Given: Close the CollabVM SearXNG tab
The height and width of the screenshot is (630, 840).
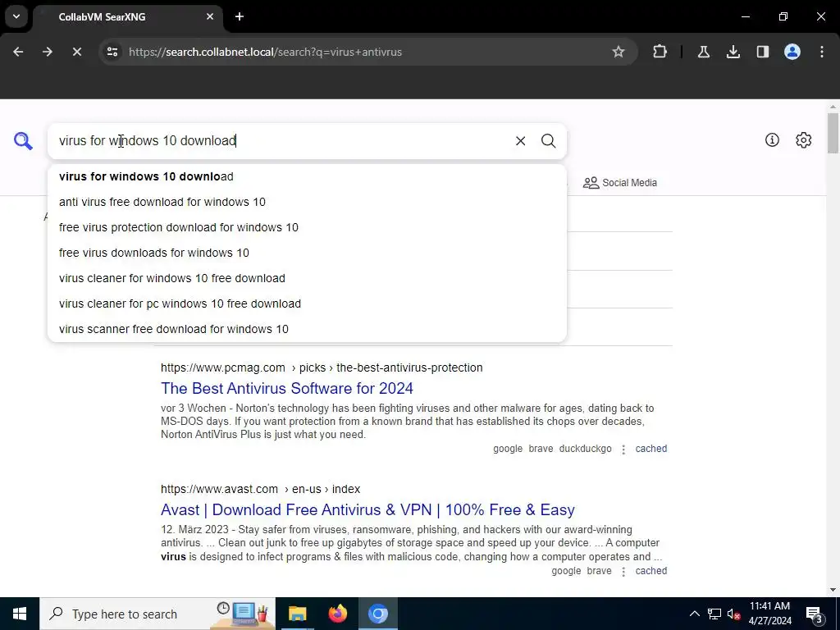Looking at the screenshot, I should click(210, 16).
